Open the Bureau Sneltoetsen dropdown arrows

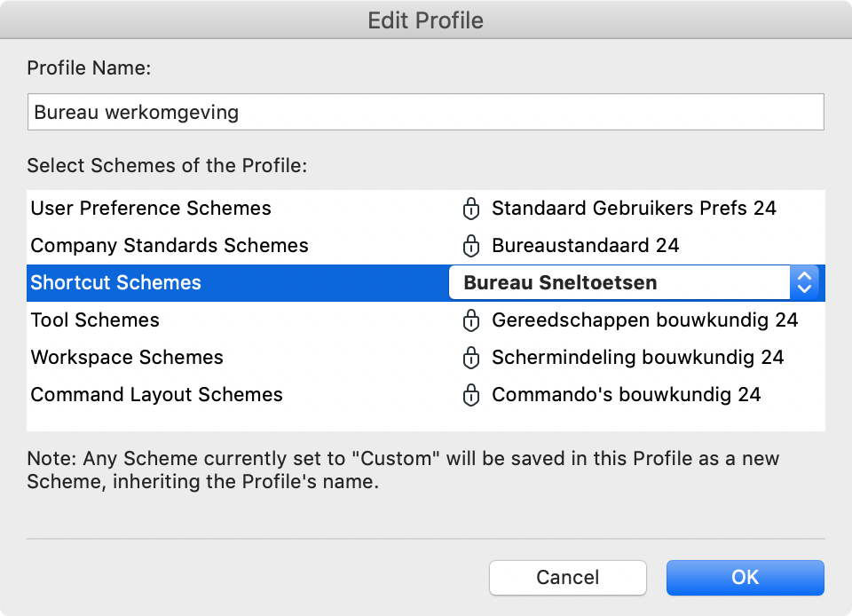[x=804, y=282]
